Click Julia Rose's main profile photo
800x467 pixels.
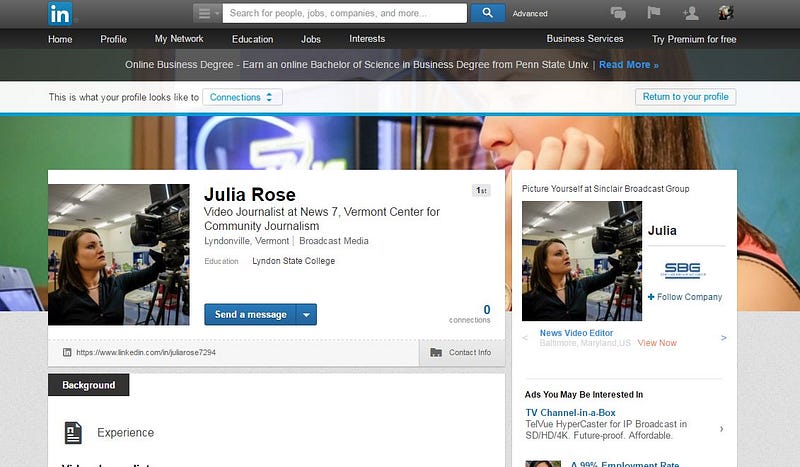coord(119,255)
